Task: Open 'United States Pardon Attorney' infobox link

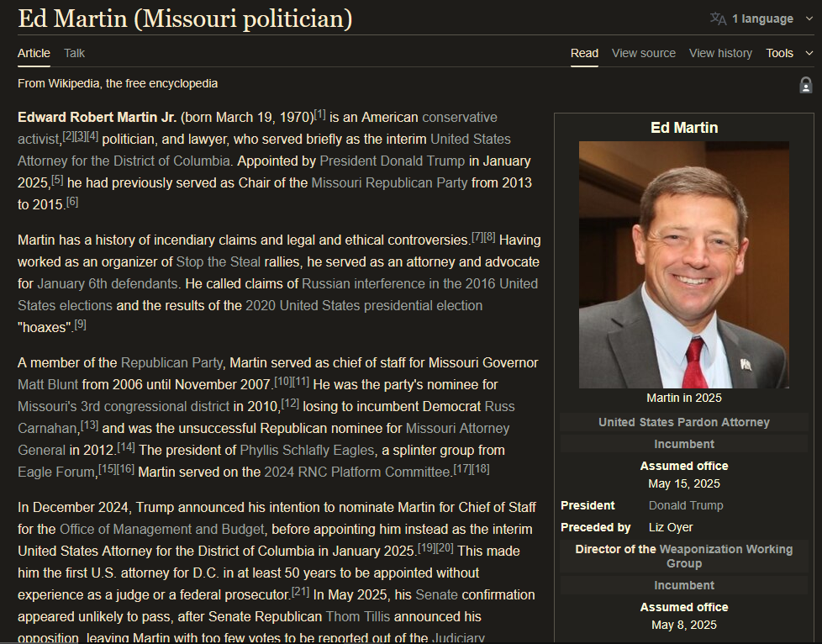Action: [x=684, y=422]
